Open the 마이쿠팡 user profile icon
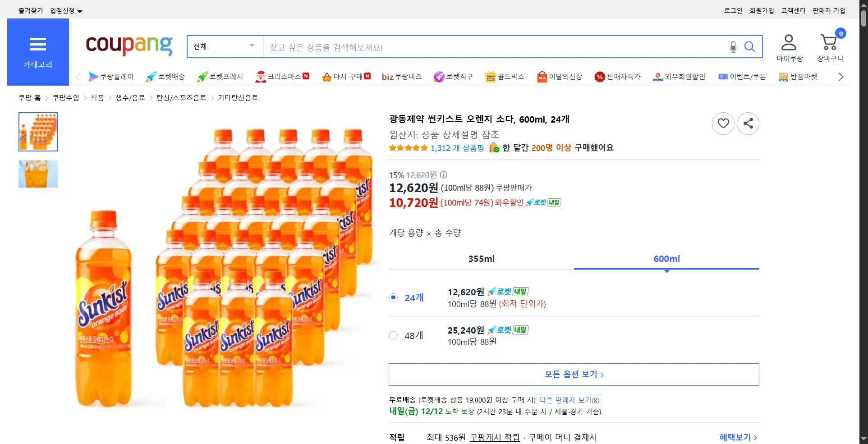Screen dimensions: 868x444 pyautogui.click(x=789, y=43)
